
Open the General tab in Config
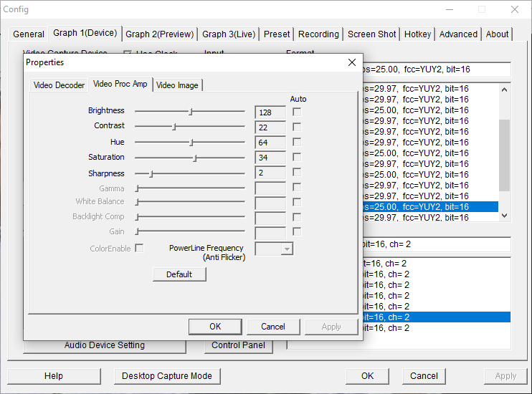[x=29, y=34]
